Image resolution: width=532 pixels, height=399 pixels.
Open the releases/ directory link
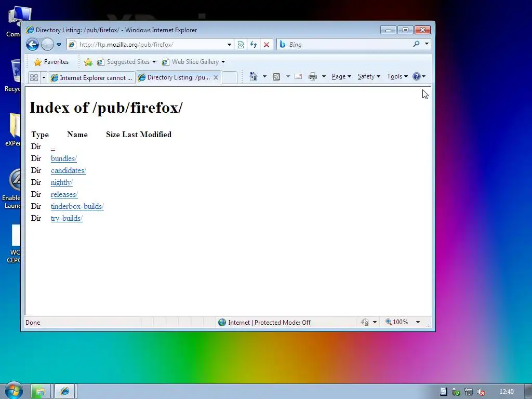64,194
